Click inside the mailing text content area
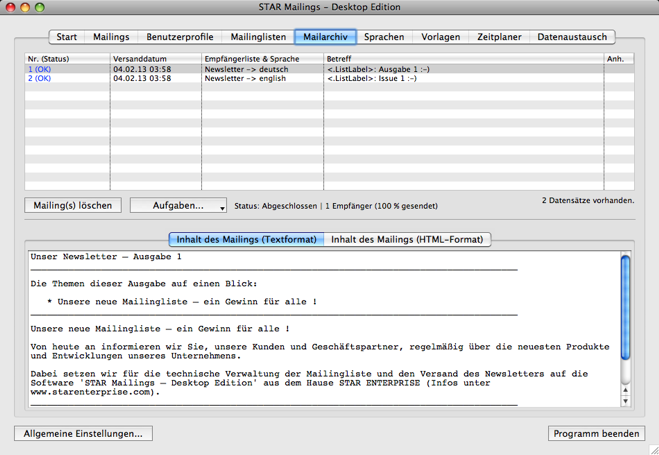The width and height of the screenshot is (659, 455). 324,329
